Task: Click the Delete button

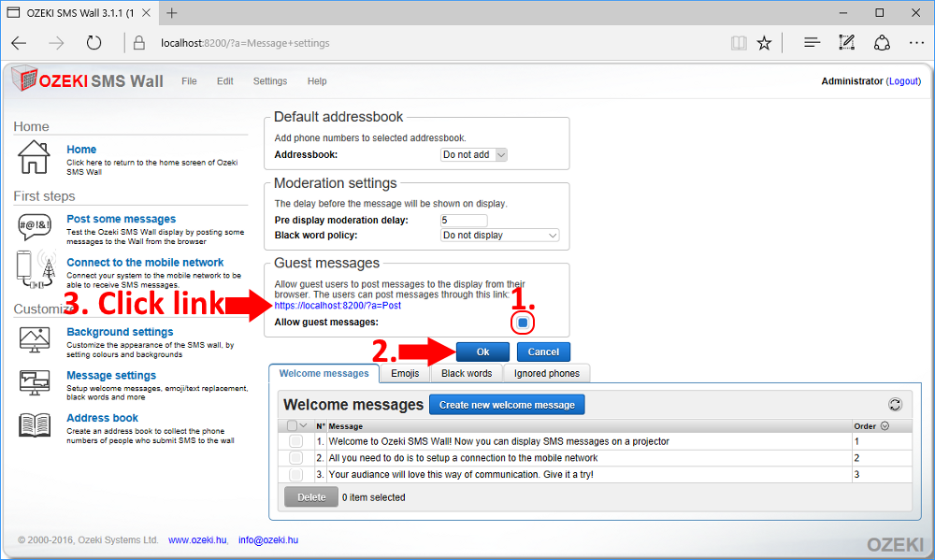Action: pos(311,497)
